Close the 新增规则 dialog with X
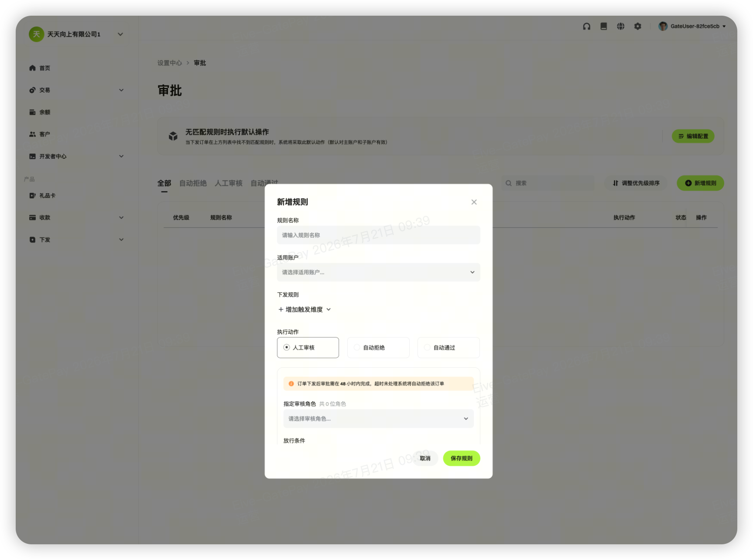Screen dimensions: 753x560 [474, 202]
